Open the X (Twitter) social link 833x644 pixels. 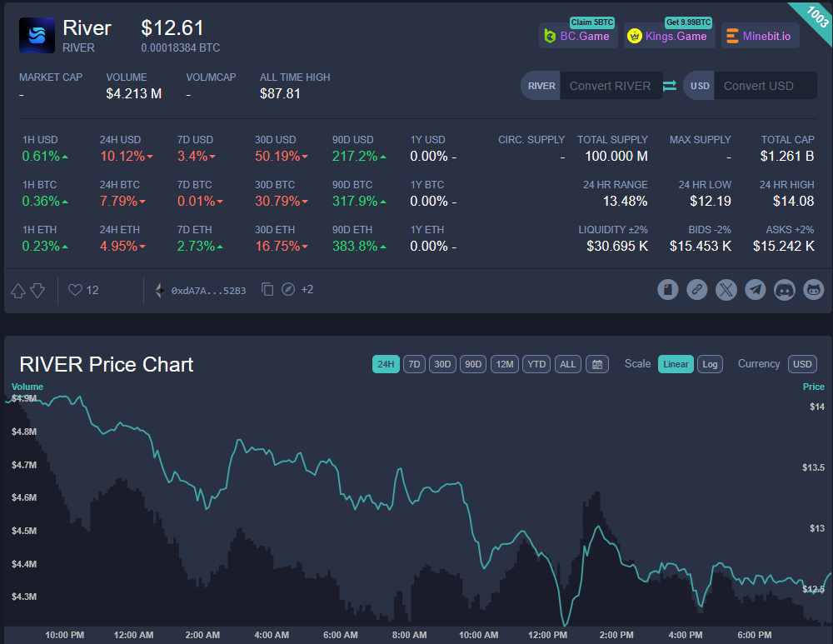(x=726, y=290)
